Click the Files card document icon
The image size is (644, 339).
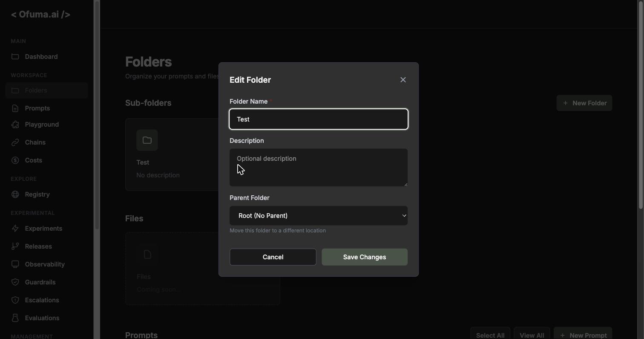(x=147, y=255)
